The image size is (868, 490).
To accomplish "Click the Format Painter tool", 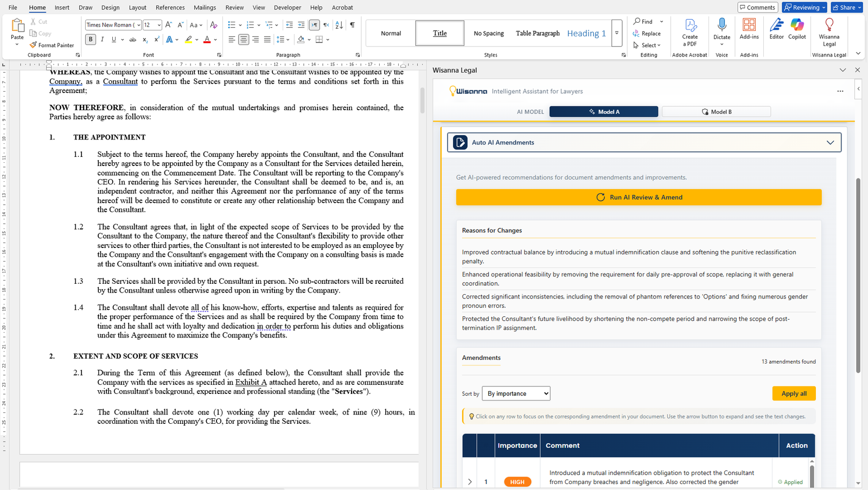I will point(52,45).
